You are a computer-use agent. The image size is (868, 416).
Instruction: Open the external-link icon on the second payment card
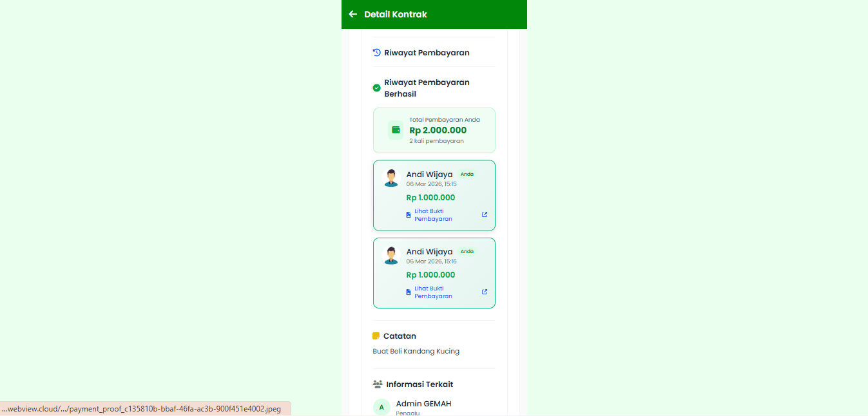tap(484, 292)
